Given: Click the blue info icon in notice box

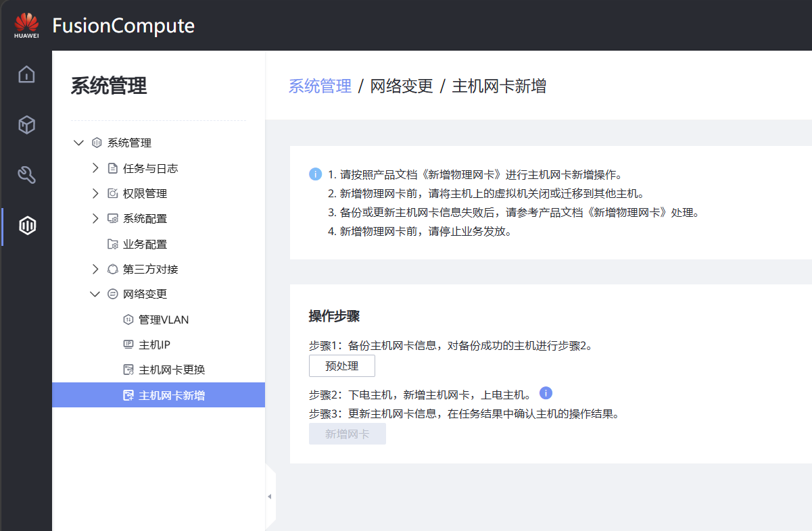Looking at the screenshot, I should (315, 174).
